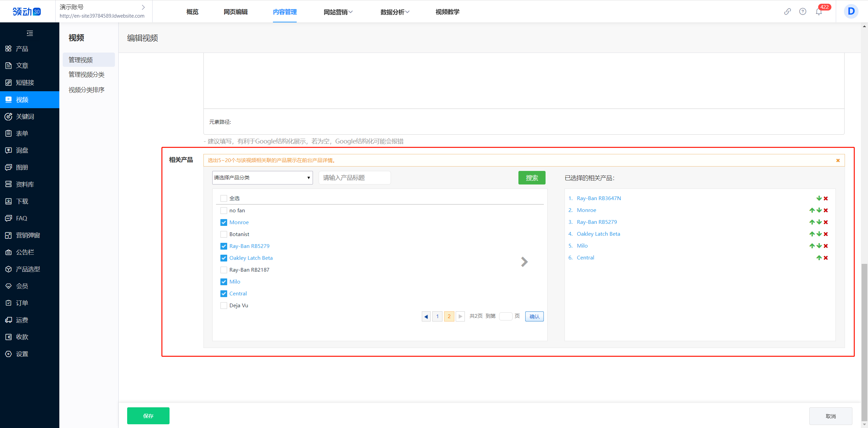This screenshot has height=428, width=868.
Task: Enable the Botanist product checkbox
Action: pos(224,234)
